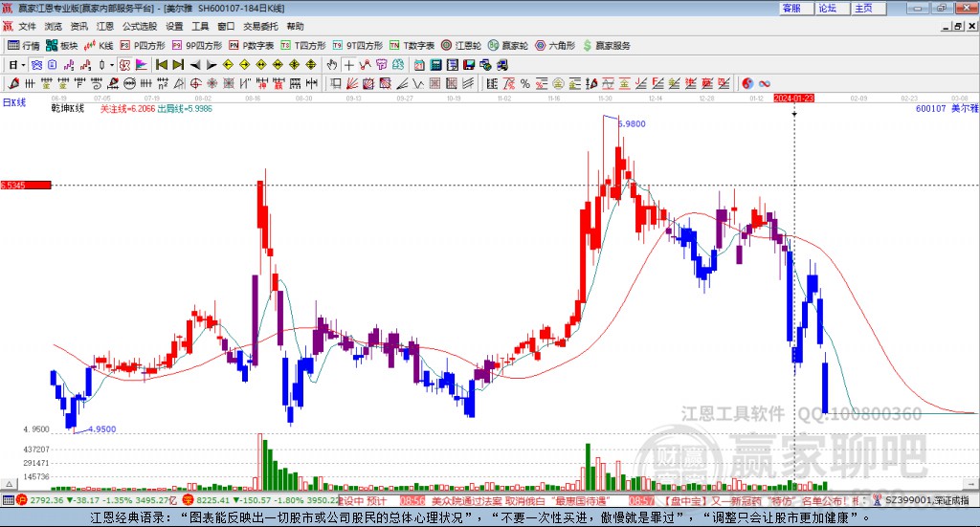Screen dimensions: 980x527
Task: Open the P四方形 tool
Action: tap(143, 46)
